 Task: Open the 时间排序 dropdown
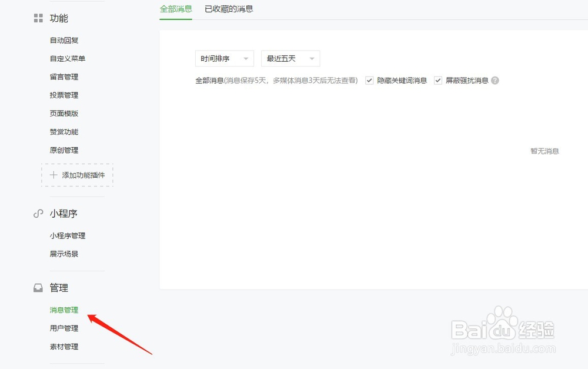[225, 59]
